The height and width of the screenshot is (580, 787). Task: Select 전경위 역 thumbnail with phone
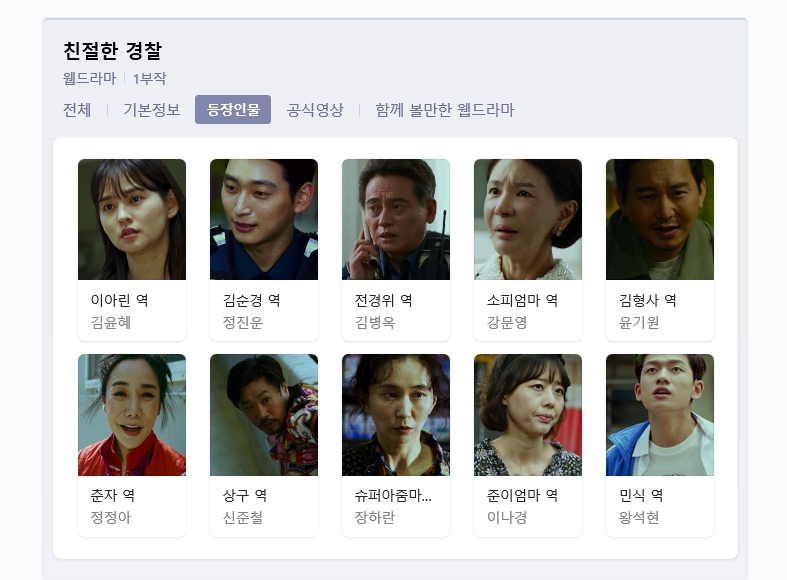click(x=396, y=219)
